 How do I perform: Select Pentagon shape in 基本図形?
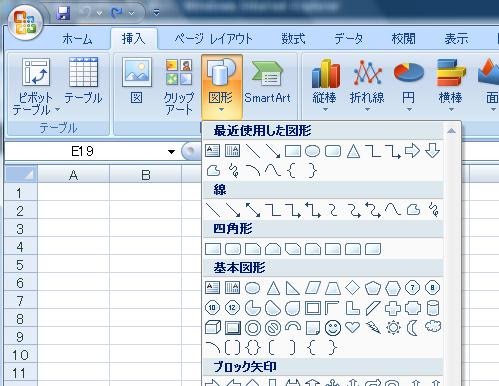tap(373, 288)
